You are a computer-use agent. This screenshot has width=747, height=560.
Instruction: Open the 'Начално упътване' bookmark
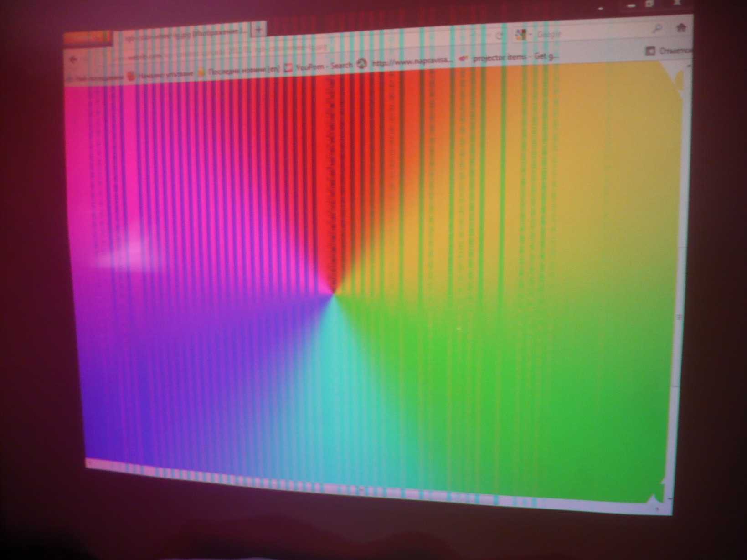(x=161, y=74)
